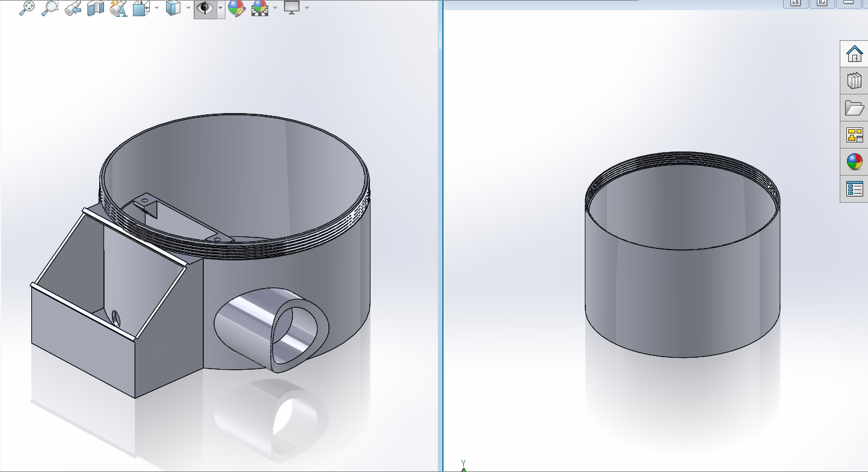
Task: Select the Zoom to Area magnifier
Action: [49, 8]
